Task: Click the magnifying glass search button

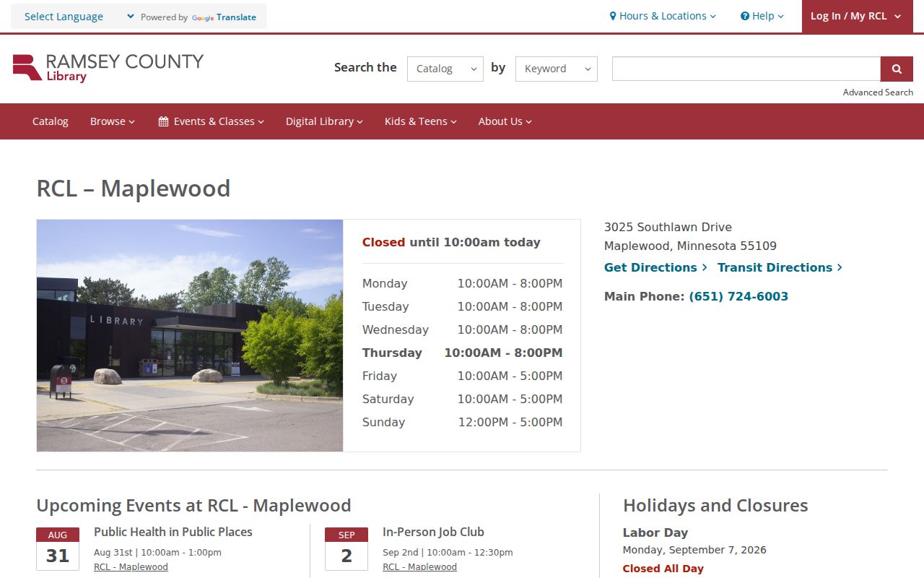Action: tap(897, 69)
